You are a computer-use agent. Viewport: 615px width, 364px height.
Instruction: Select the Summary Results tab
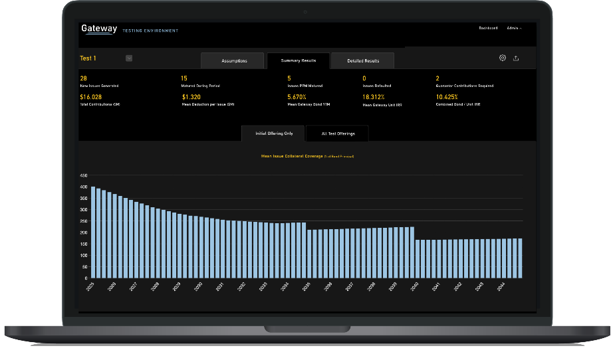coord(298,60)
